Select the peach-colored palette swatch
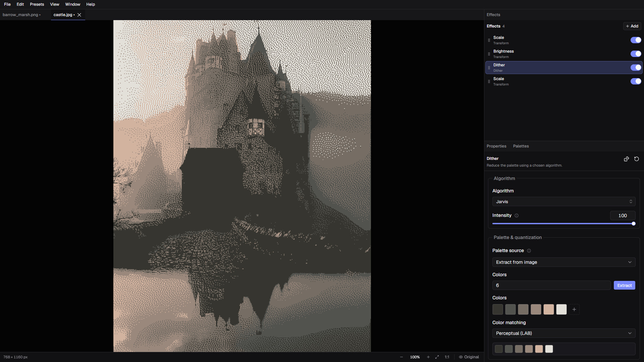This screenshot has height=362, width=644. (549, 309)
